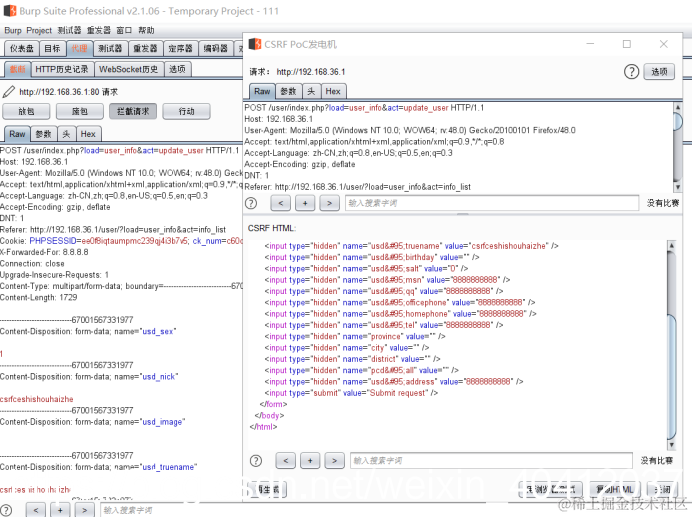Click help icon beside the request search bar
The width and height of the screenshot is (693, 517).
(251, 203)
